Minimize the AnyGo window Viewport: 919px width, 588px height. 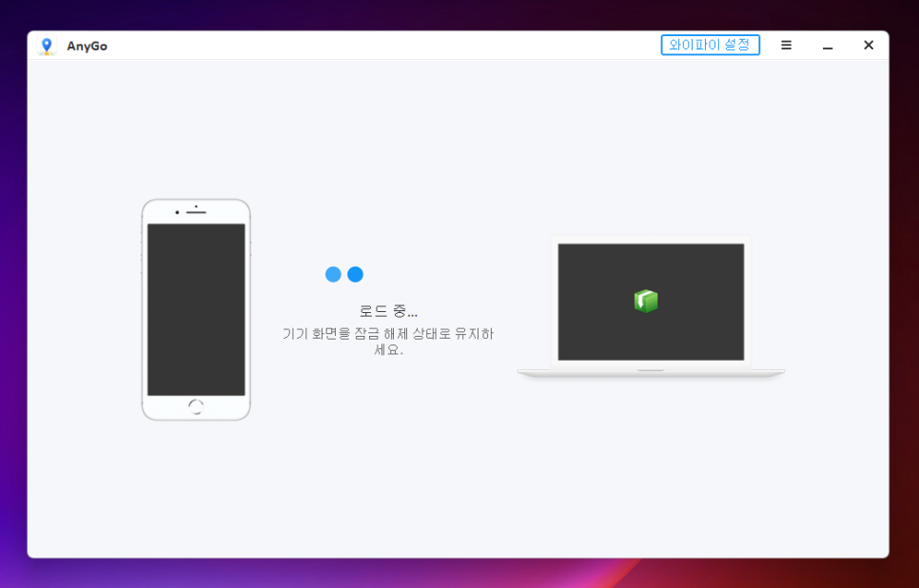point(828,46)
